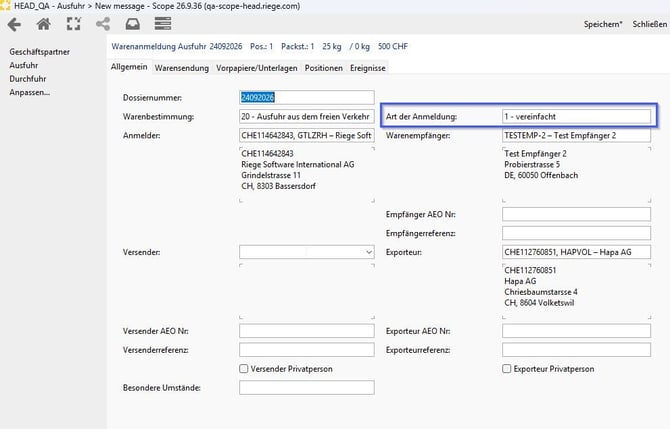The height and width of the screenshot is (429, 670).
Task: Switch to the Positionen tab
Action: (323, 68)
